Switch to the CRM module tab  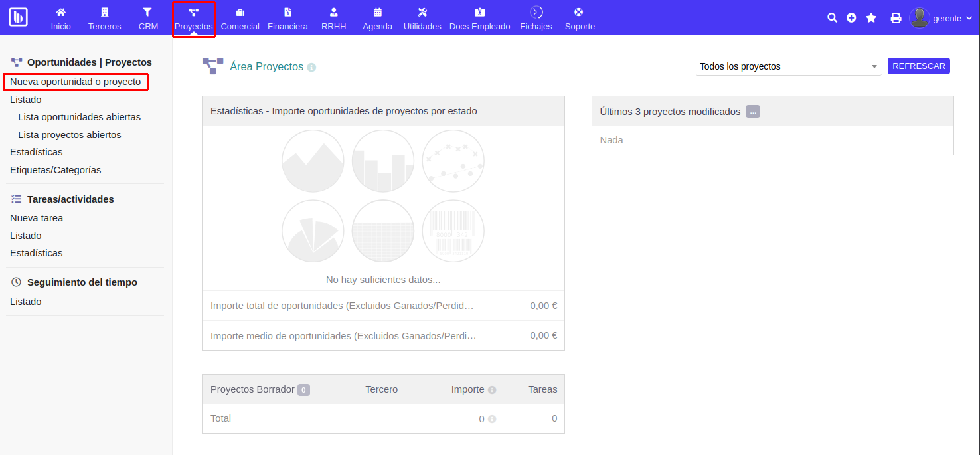148,18
